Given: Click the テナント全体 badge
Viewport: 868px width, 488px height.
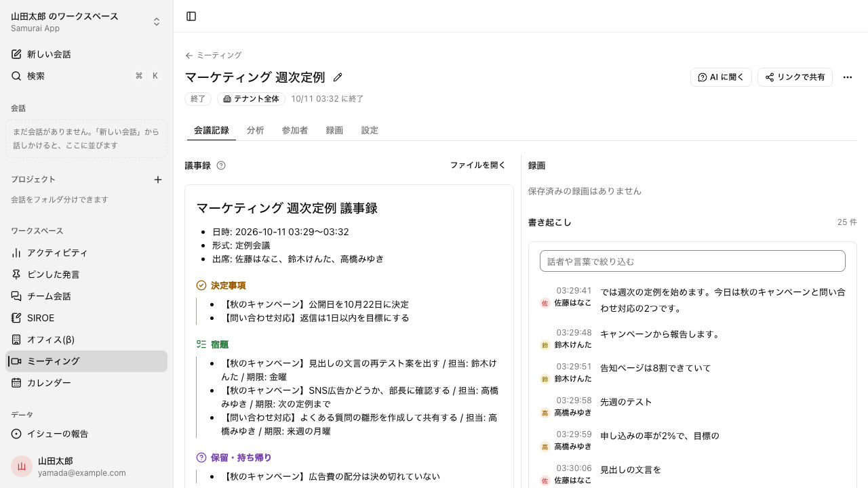Looking at the screenshot, I should pos(251,99).
